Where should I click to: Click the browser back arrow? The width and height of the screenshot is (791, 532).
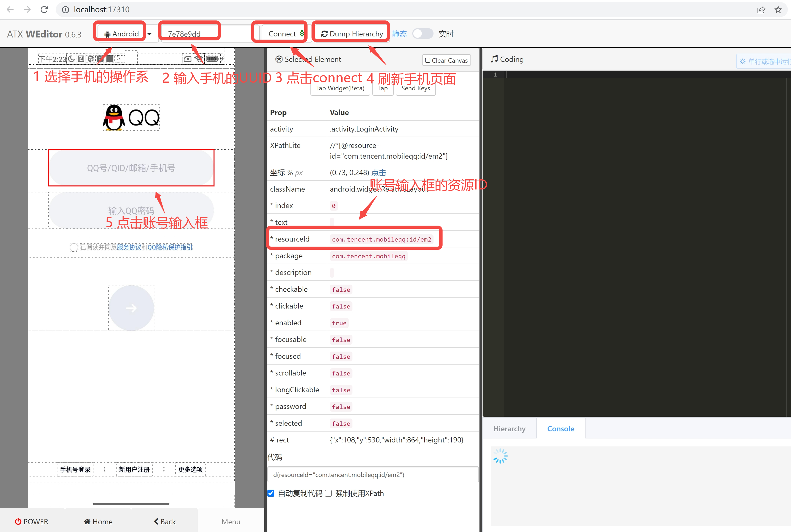10,10
